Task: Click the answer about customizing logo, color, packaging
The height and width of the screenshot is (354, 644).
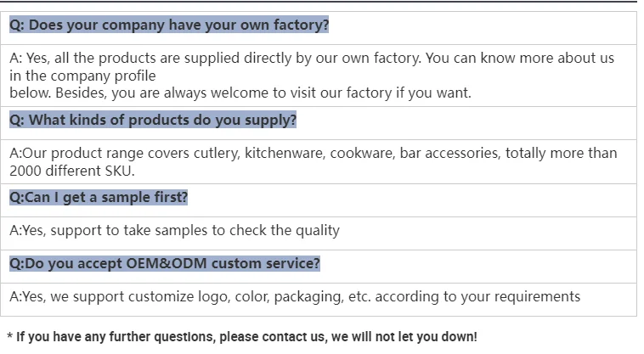Action: 294,297
